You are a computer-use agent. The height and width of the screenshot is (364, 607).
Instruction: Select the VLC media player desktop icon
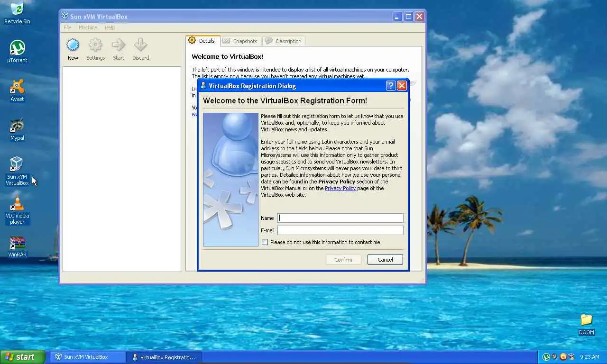(17, 210)
